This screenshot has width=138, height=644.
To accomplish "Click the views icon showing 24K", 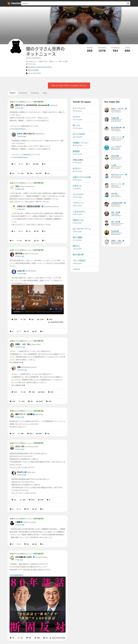I will (x=39, y=500).
